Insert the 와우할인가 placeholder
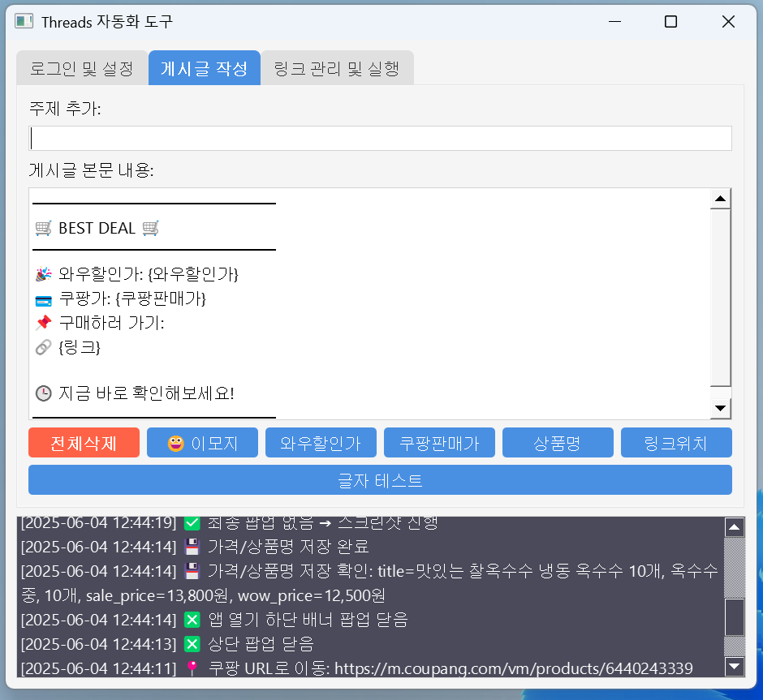763x700 pixels. tap(321, 442)
